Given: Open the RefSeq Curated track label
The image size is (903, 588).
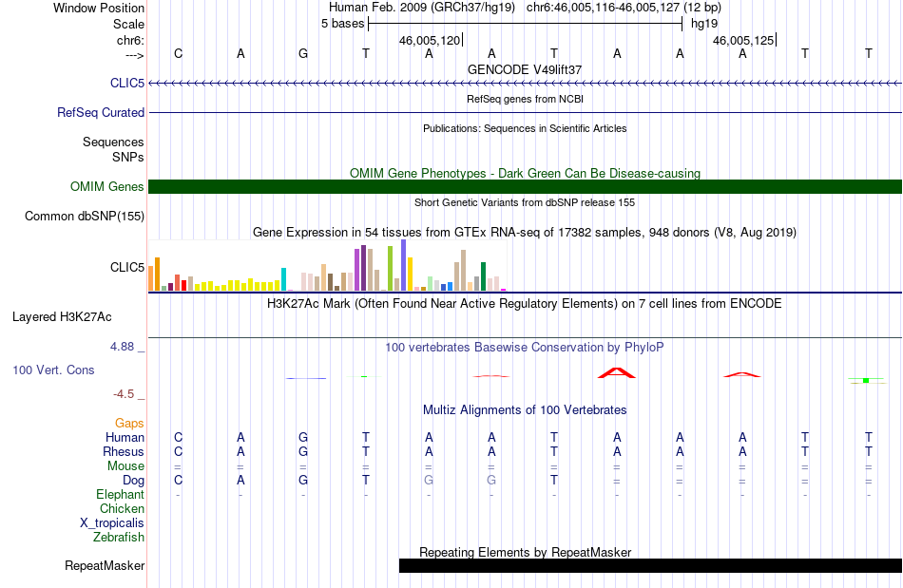Looking at the screenshot, I should 100,112.
